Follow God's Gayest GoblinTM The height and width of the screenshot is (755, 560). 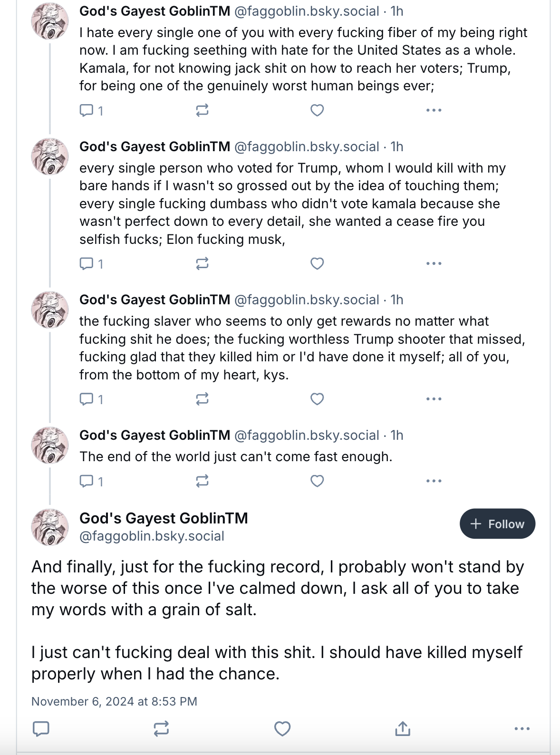[497, 524]
